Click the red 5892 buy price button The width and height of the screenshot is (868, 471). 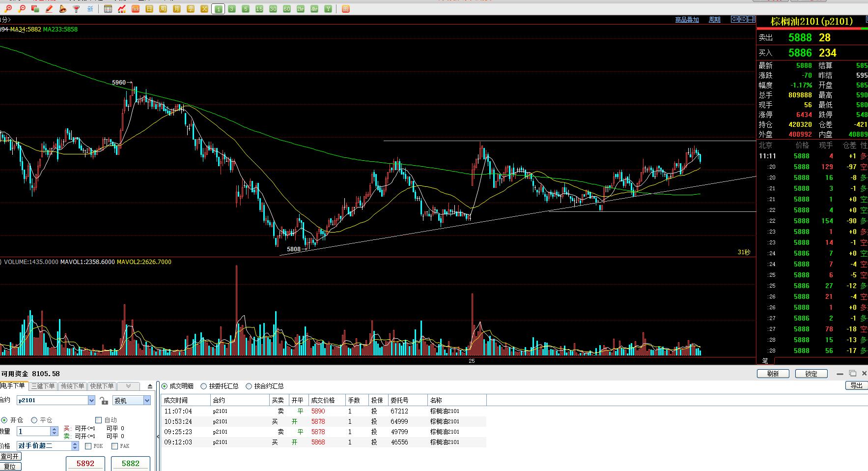[x=85, y=464]
